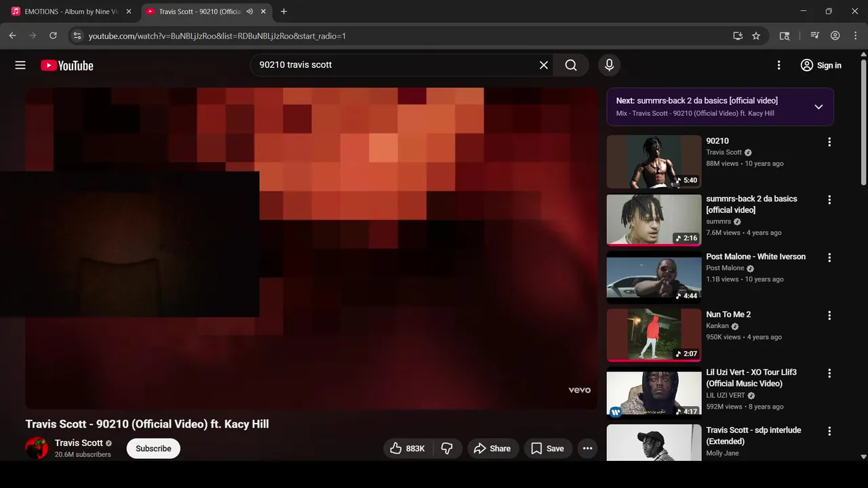Open the YouTube hamburger guide menu
The height and width of the screenshot is (488, 868).
pyautogui.click(x=20, y=65)
